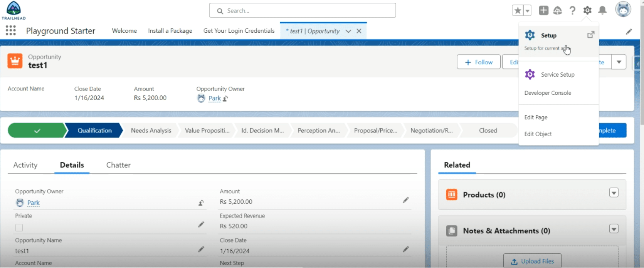This screenshot has width=644, height=268.
Task: Open Setup in new tab icon
Action: (591, 35)
